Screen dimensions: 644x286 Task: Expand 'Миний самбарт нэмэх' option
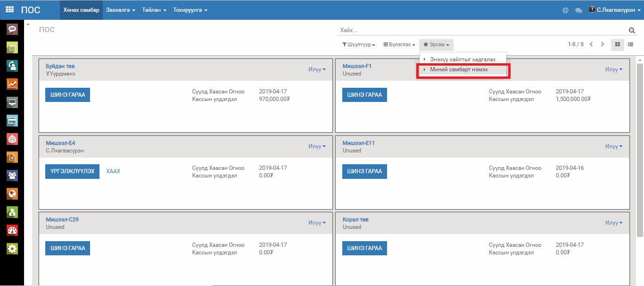point(459,69)
